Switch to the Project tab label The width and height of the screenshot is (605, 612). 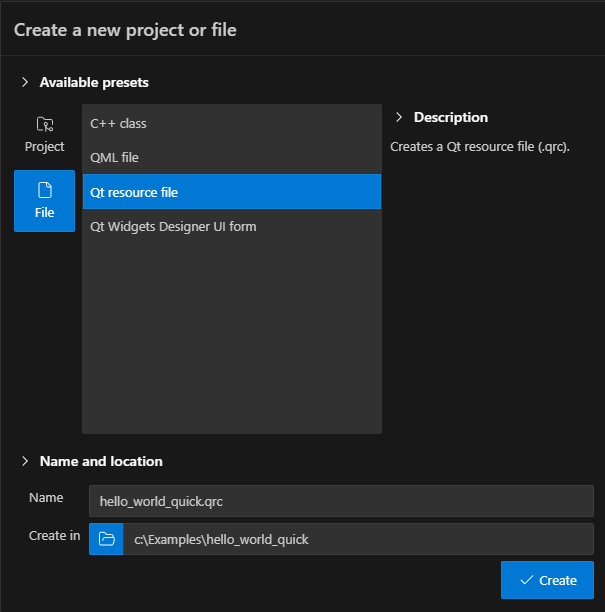44,147
